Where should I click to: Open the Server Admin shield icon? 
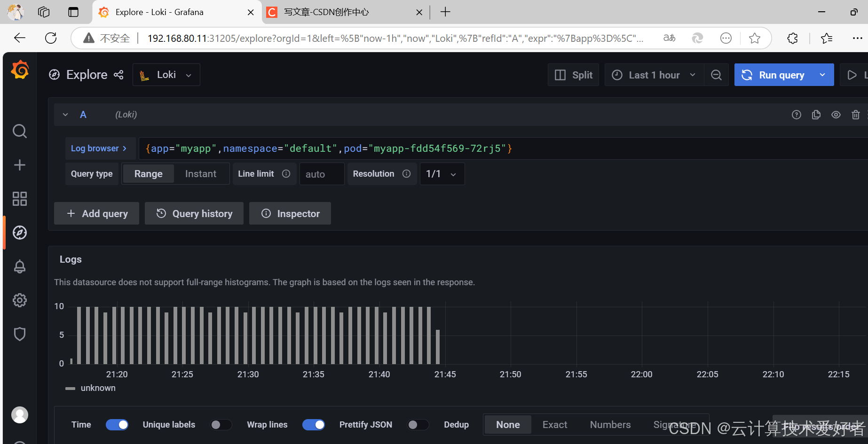20,334
